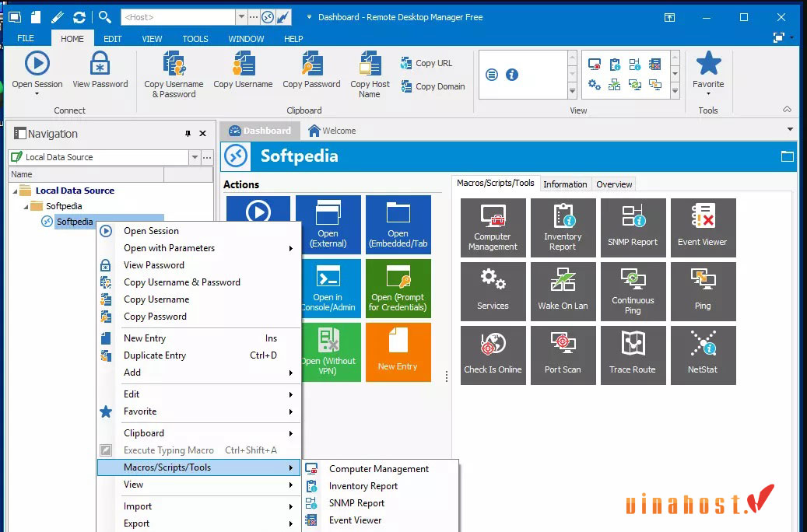Screen dimensions: 807x532
Task: Switch to the EDIT ribbon tab
Action: click(x=113, y=39)
